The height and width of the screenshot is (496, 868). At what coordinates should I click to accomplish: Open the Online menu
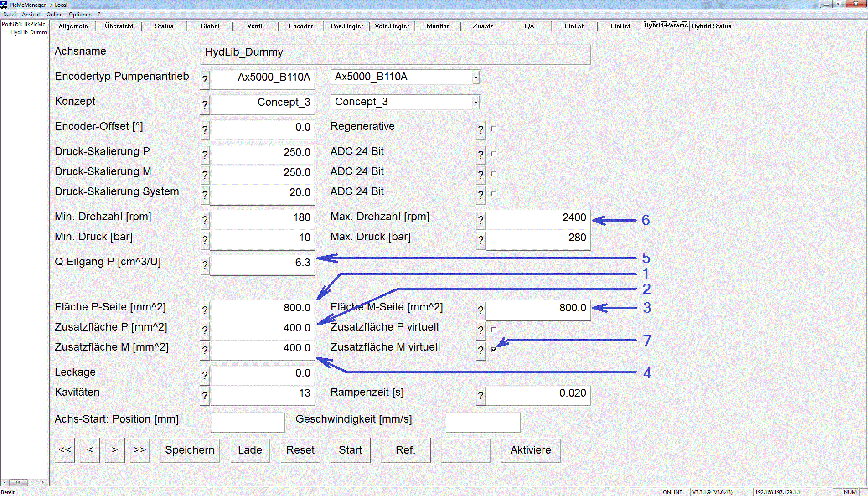tap(55, 15)
